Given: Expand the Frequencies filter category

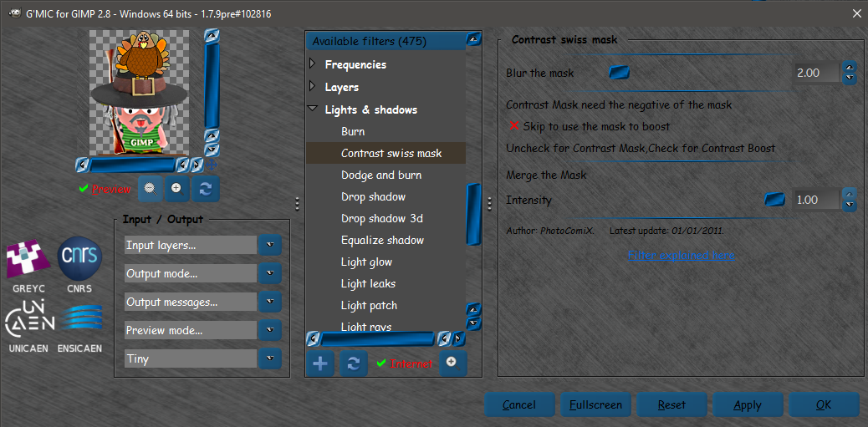Looking at the screenshot, I should tap(312, 64).
